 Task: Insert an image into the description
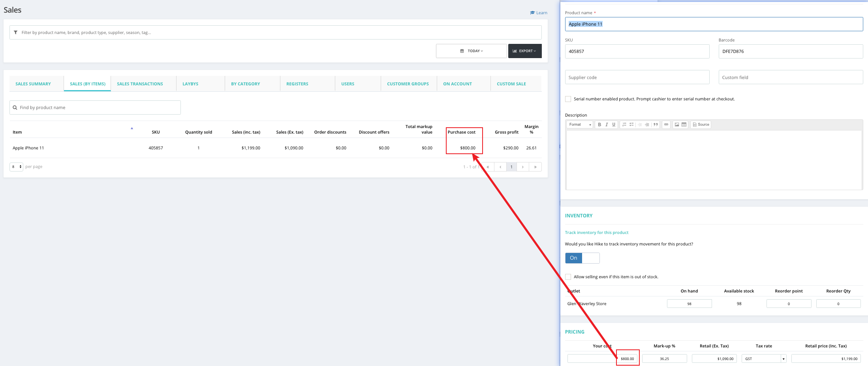tap(677, 125)
